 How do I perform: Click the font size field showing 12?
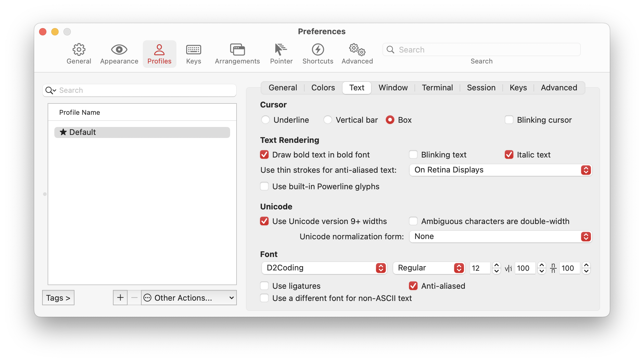(x=480, y=268)
